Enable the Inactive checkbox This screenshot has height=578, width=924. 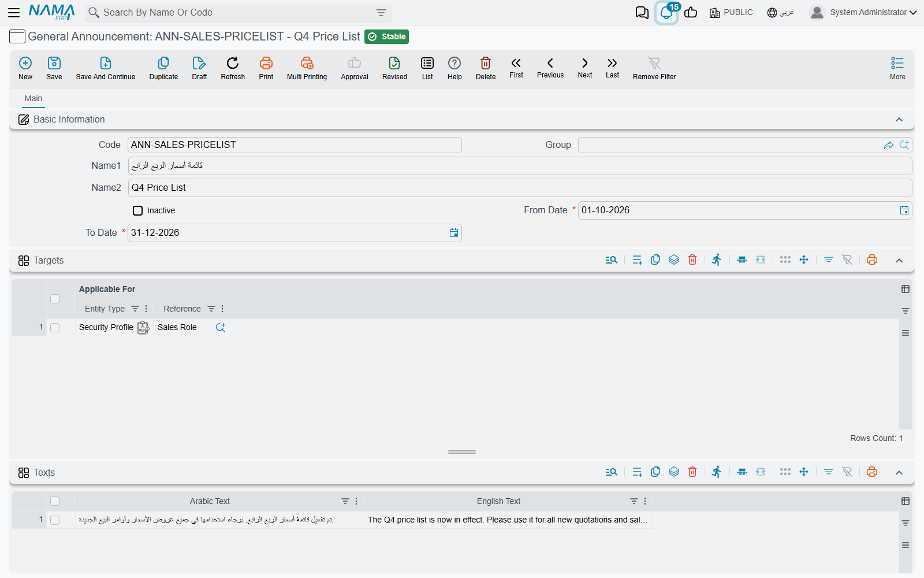(138, 210)
